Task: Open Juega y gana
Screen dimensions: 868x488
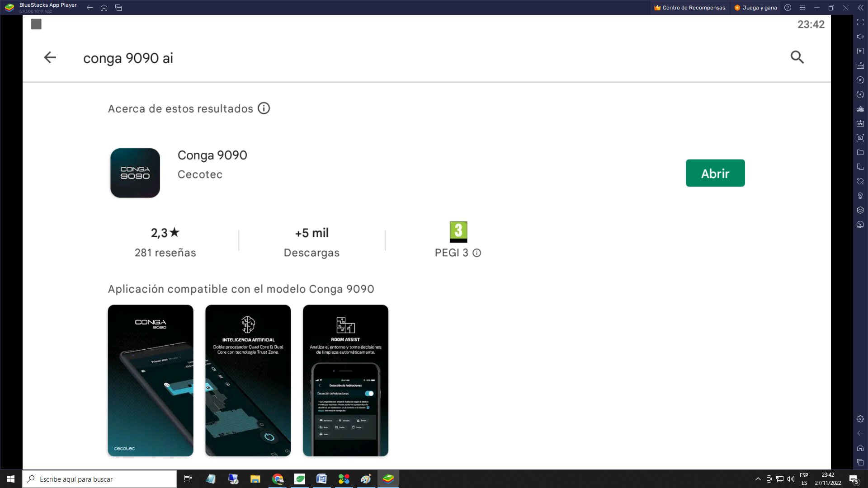Action: [x=755, y=8]
